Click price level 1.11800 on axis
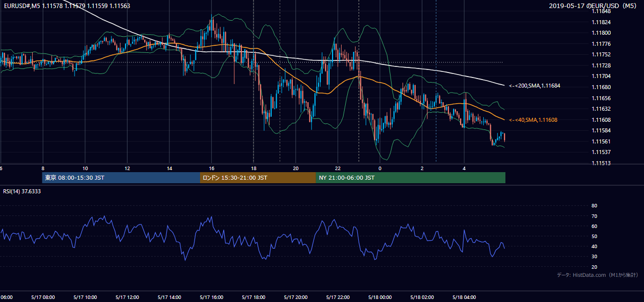 tap(601, 33)
